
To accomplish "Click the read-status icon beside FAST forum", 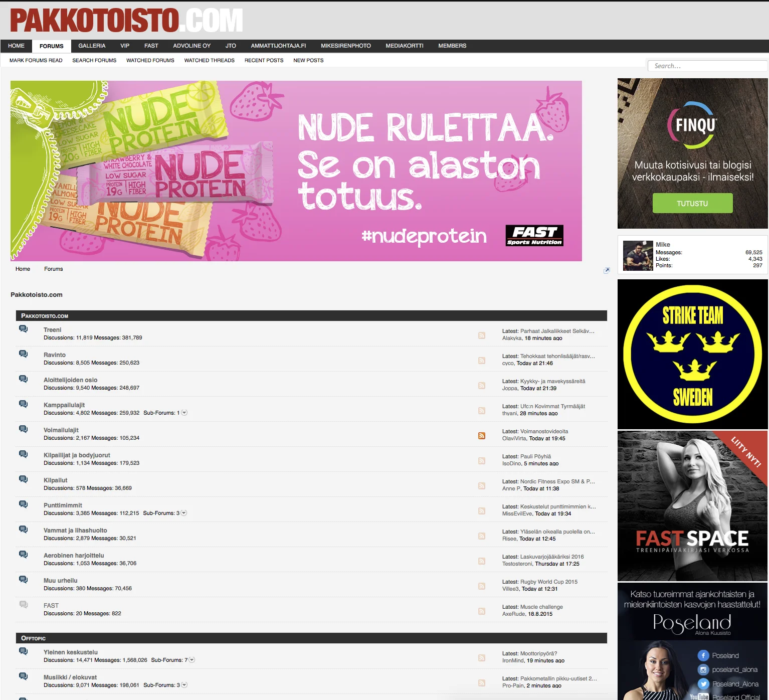I will click(x=23, y=605).
